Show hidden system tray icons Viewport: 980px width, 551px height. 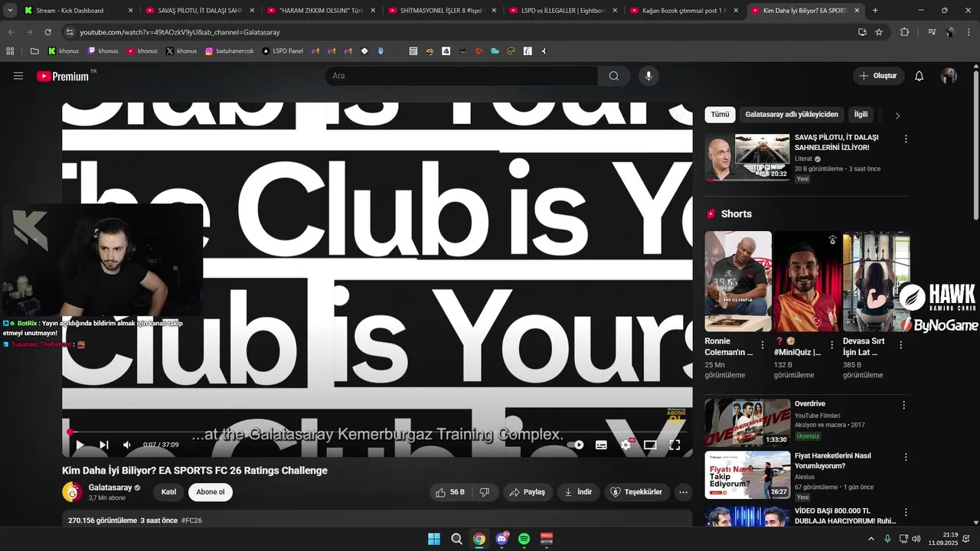click(x=871, y=539)
